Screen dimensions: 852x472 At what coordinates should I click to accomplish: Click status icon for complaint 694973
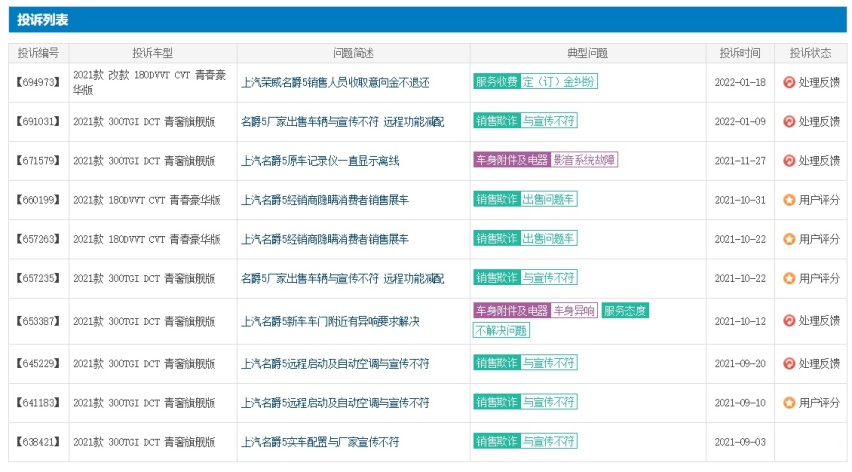click(789, 82)
